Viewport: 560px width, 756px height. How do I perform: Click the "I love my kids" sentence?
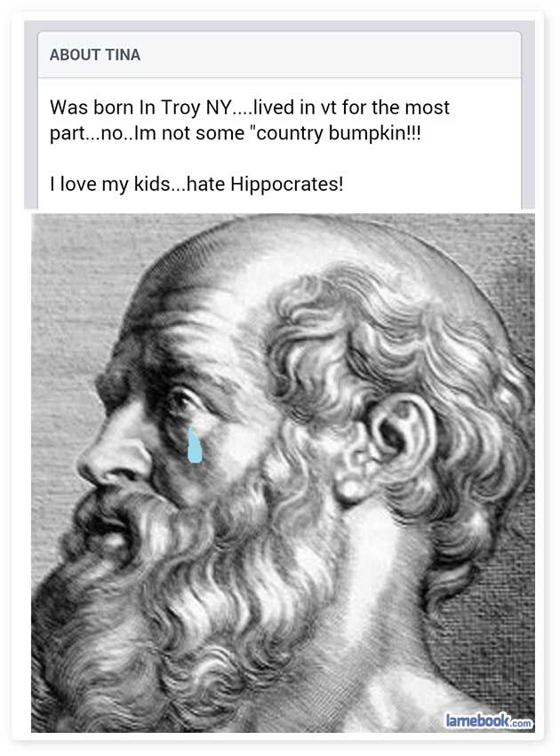(x=110, y=184)
